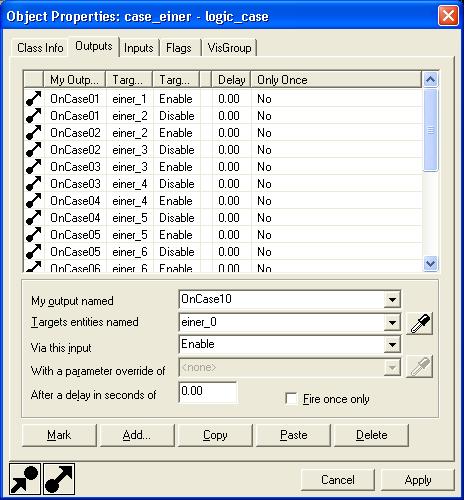Click the delay in seconds input field
This screenshot has height=500, width=465.
(x=208, y=392)
